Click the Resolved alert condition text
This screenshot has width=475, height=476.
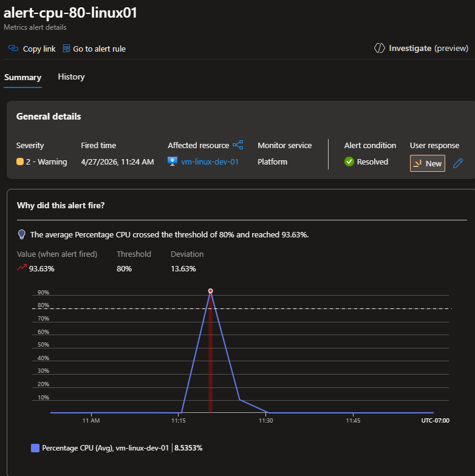pyautogui.click(x=373, y=161)
